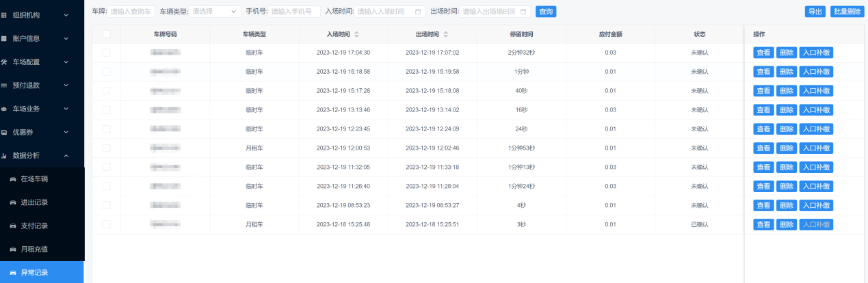Click the 数据分析 chart icon
The width and height of the screenshot is (868, 283).
pos(4,156)
